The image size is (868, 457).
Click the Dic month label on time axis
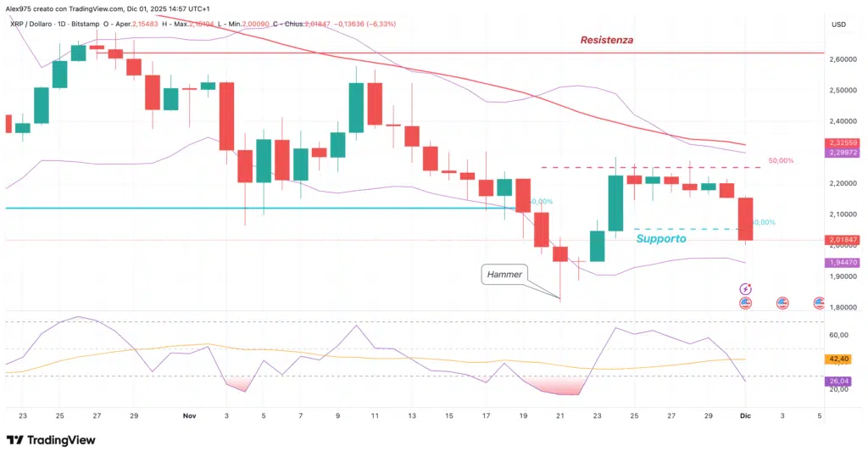pos(745,416)
